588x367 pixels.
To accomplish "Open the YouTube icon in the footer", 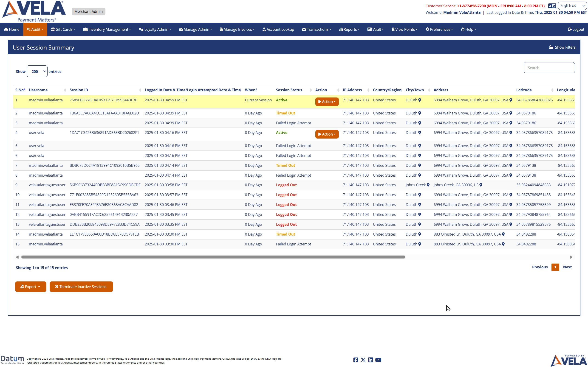I will click(378, 360).
